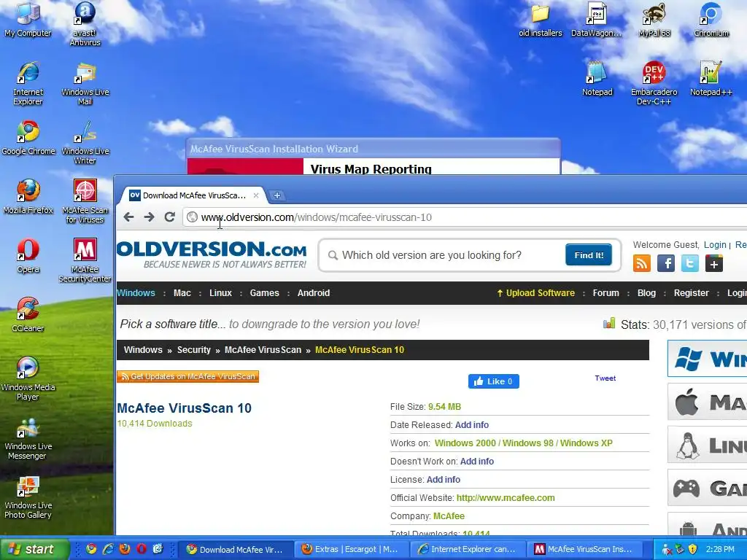Launch Opera desktop shortcut

28,256
